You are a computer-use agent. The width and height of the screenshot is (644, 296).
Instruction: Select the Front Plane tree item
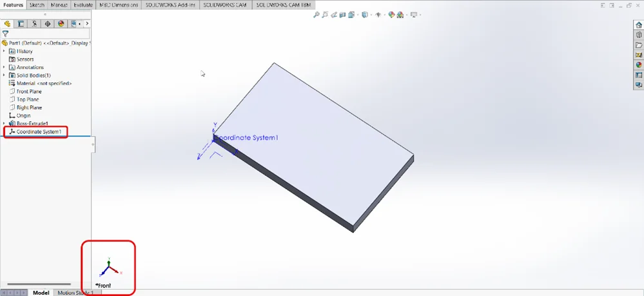[x=29, y=92]
